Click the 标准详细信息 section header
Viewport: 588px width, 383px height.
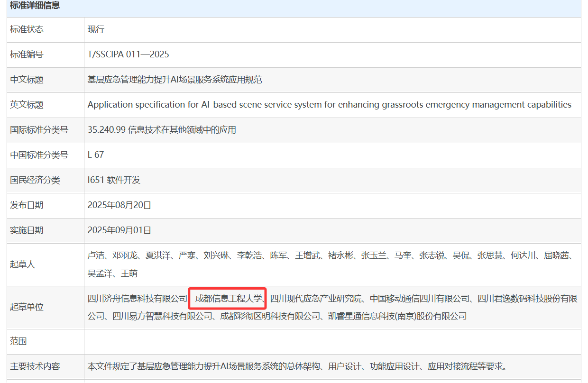click(x=35, y=6)
